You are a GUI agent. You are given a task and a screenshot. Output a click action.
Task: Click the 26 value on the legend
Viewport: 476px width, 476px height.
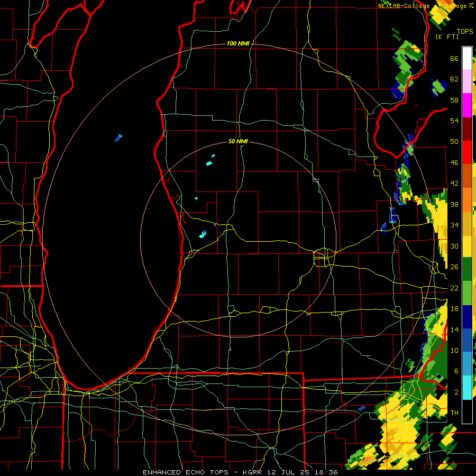454,267
